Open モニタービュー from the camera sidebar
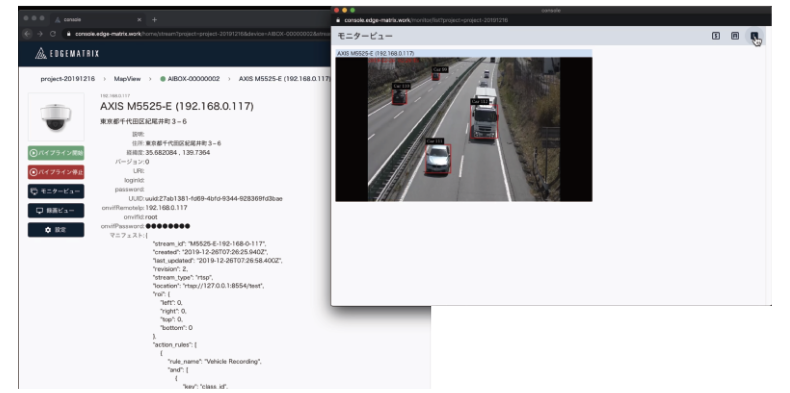Screen dimensions: 790x393 [56, 191]
